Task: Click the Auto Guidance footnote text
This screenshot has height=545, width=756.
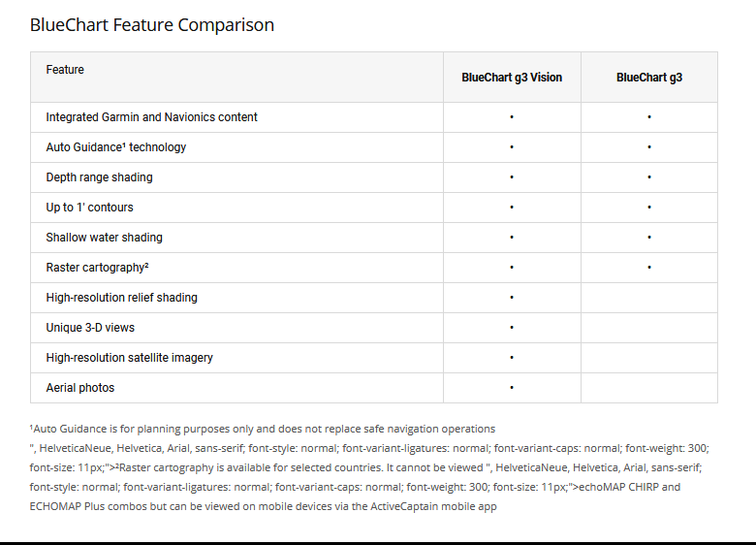Action: point(262,429)
